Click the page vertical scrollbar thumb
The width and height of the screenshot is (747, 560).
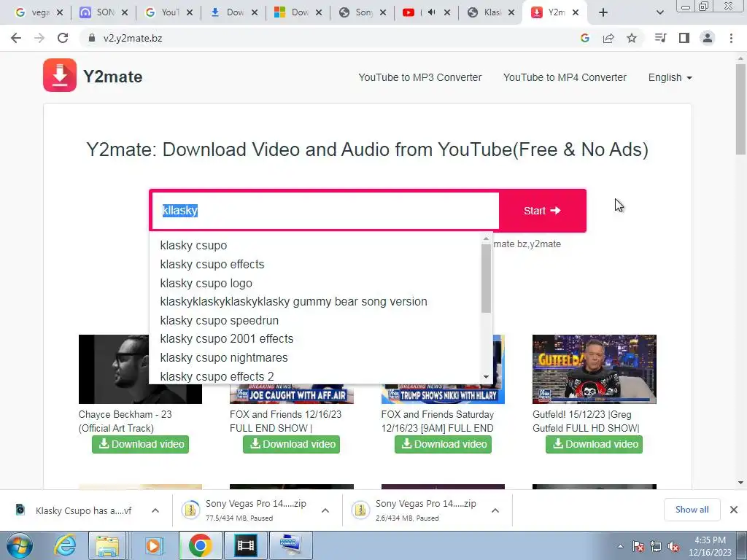point(740,109)
